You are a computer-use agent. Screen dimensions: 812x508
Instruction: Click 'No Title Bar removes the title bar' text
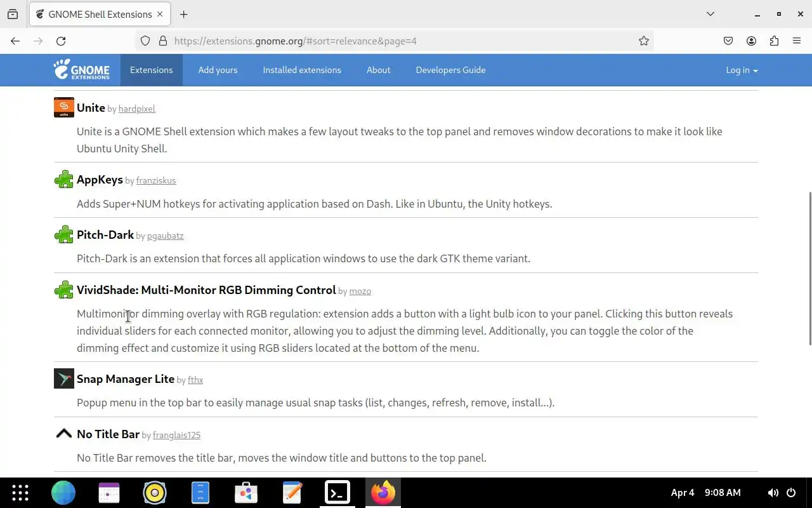[x=282, y=458]
